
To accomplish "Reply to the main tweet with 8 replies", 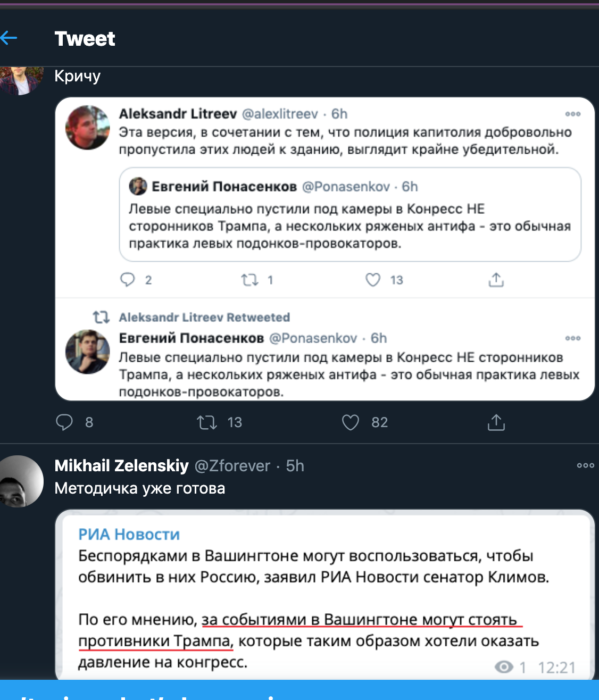I will coord(64,422).
